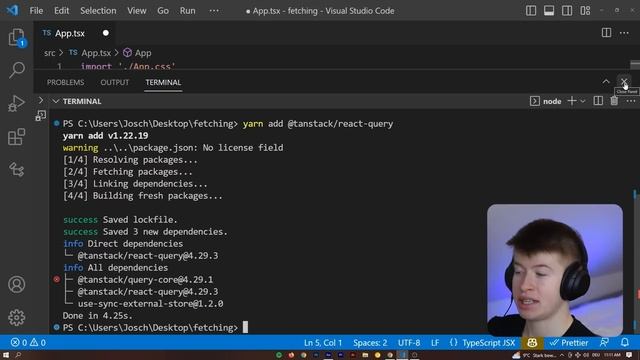Open the Accounts menu icon
The width and height of the screenshot is (640, 360).
[16, 284]
